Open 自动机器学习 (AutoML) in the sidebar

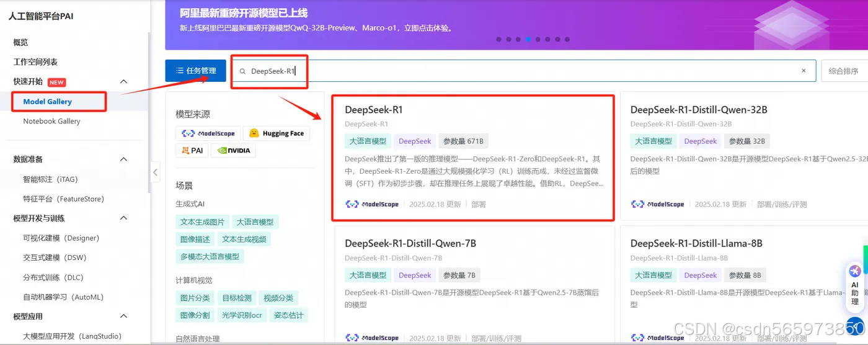(x=63, y=297)
